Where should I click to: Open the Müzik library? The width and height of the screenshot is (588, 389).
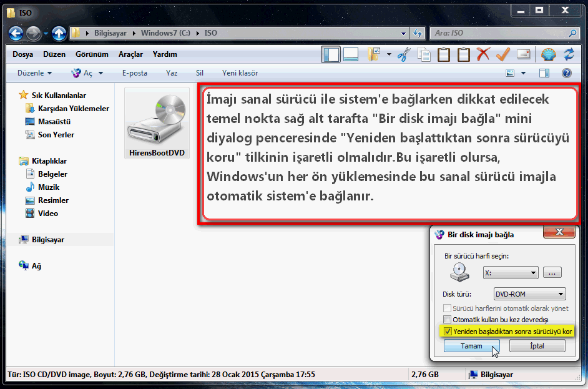[x=48, y=187]
